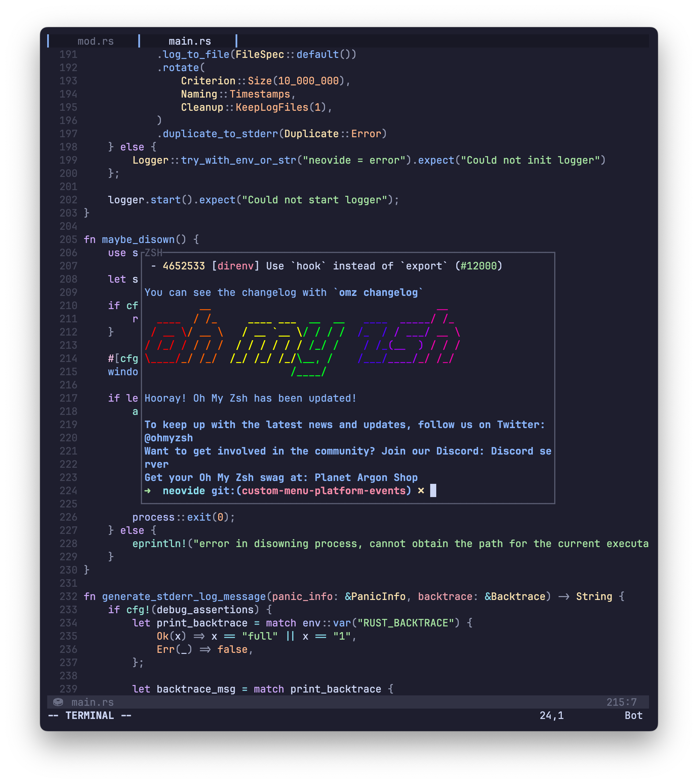Click the omz changelog command text

click(x=378, y=293)
